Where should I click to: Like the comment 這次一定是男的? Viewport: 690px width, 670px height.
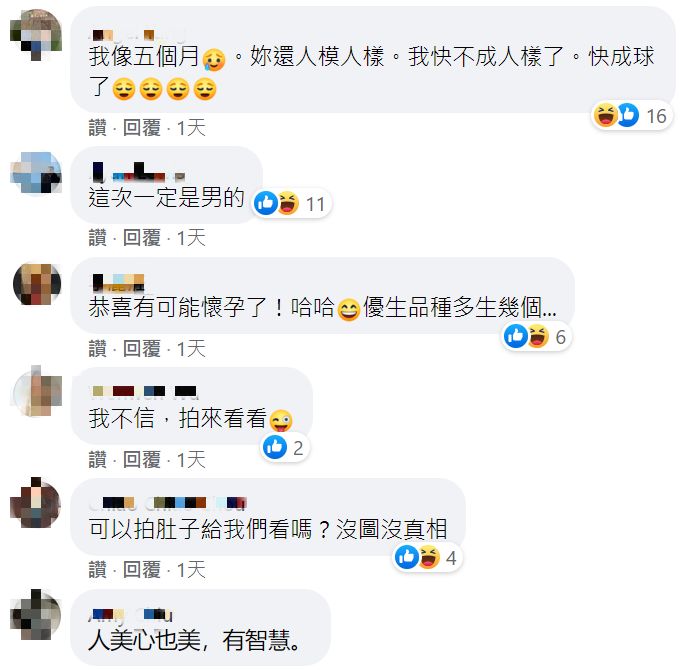click(x=97, y=238)
